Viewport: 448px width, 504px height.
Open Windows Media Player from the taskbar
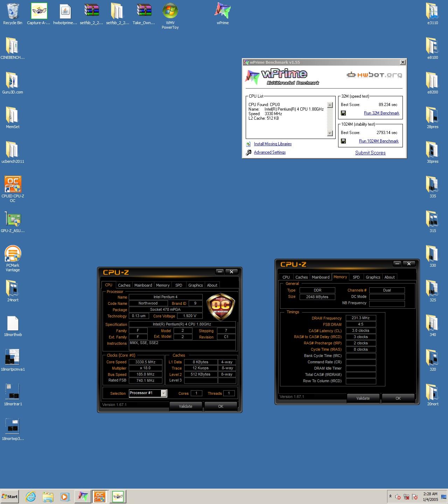[65, 496]
